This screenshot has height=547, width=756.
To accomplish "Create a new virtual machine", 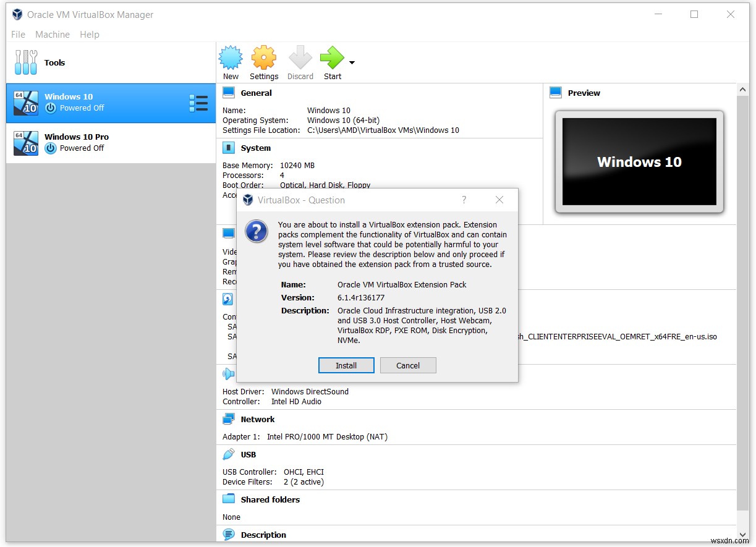I will tap(231, 61).
